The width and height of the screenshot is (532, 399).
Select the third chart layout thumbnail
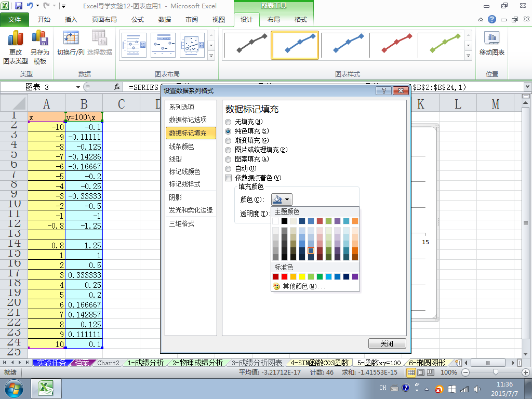pyautogui.click(x=192, y=45)
